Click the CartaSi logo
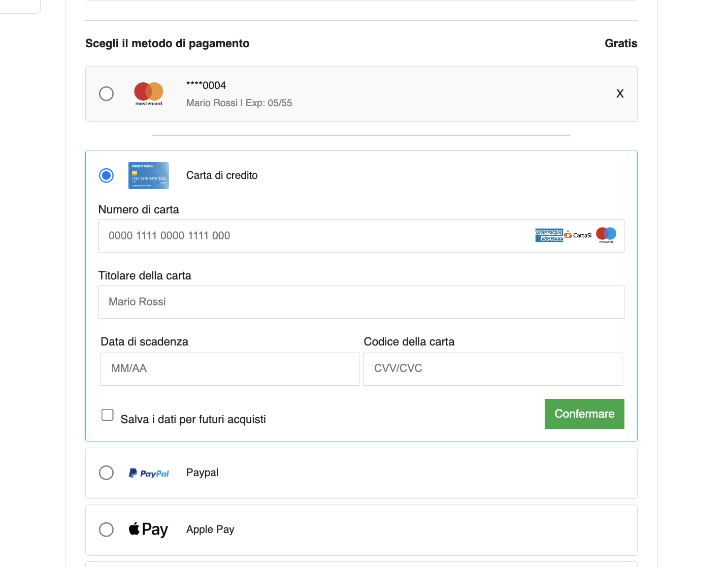728x567 pixels. pos(578,235)
